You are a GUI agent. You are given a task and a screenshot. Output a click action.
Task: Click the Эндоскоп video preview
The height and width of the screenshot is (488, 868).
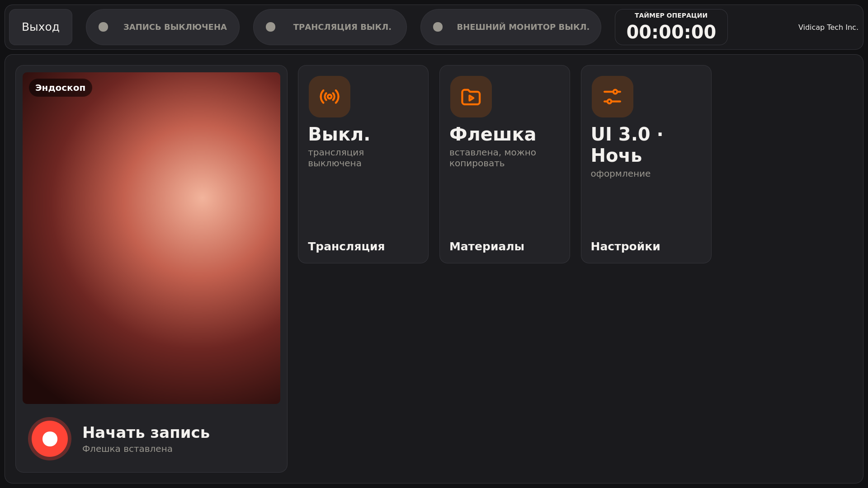point(151,238)
